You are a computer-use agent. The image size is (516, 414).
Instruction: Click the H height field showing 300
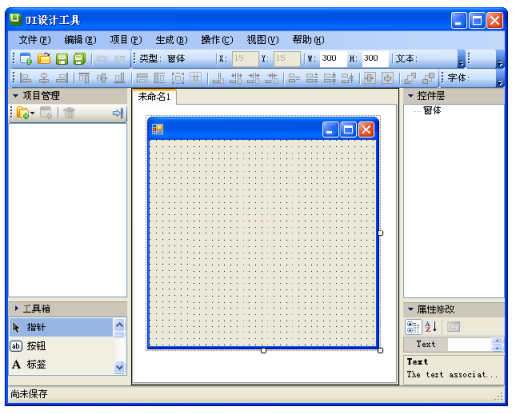click(375, 59)
